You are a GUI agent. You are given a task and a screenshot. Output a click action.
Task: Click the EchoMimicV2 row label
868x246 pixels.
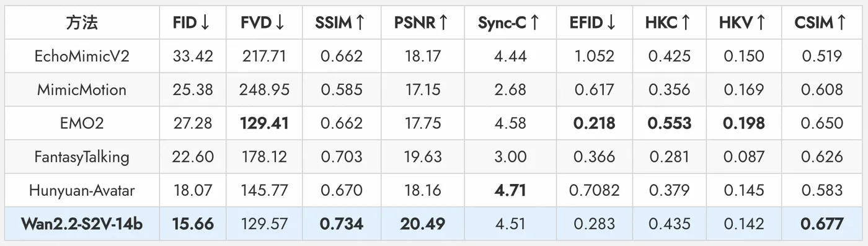[x=82, y=56]
